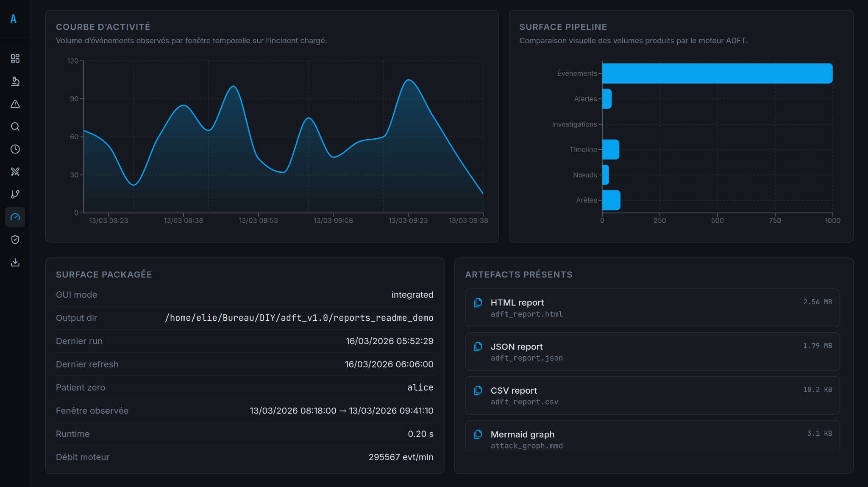Open the graph branch icon in sidebar

15,194
